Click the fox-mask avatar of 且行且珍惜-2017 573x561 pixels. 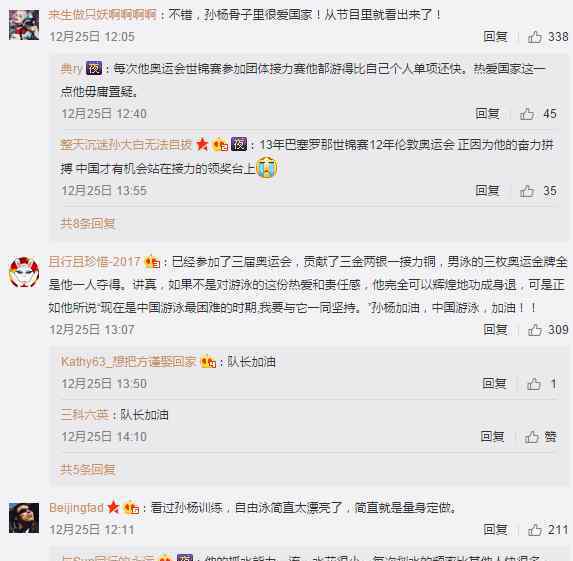24,272
